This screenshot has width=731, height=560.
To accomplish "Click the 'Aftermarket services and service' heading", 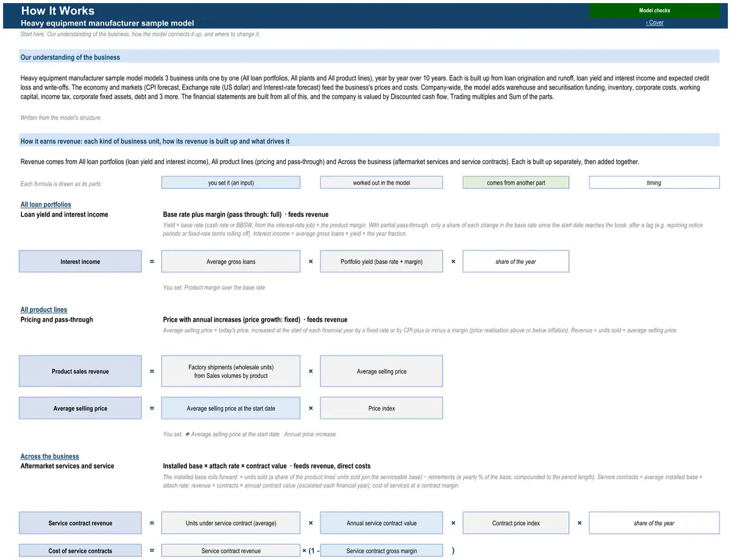I will point(68,466).
